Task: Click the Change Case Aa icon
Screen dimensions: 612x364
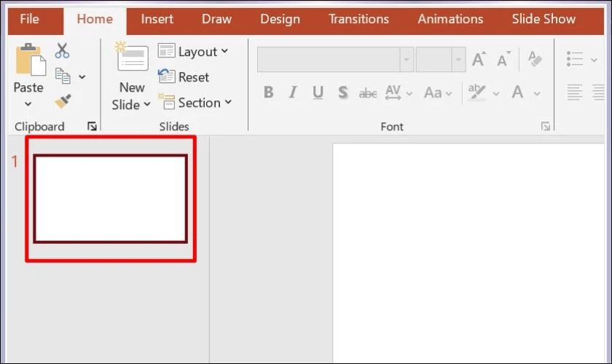Action: (x=433, y=93)
